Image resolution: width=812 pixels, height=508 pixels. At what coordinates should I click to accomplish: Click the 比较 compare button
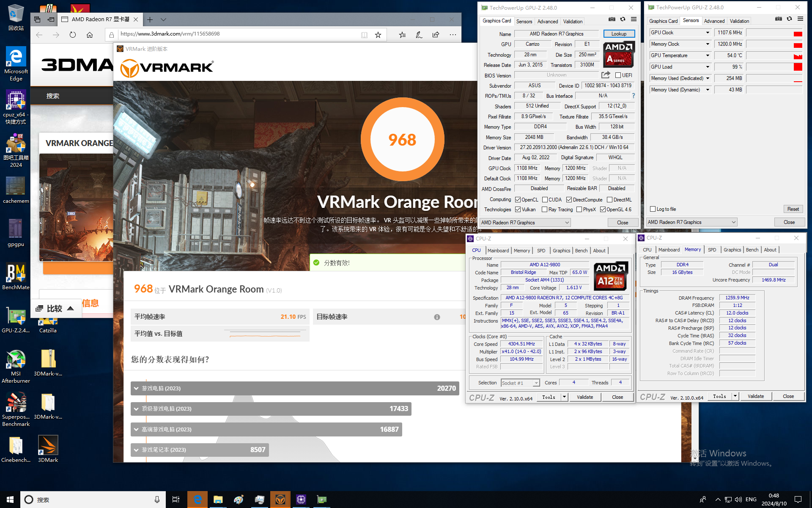click(55, 309)
